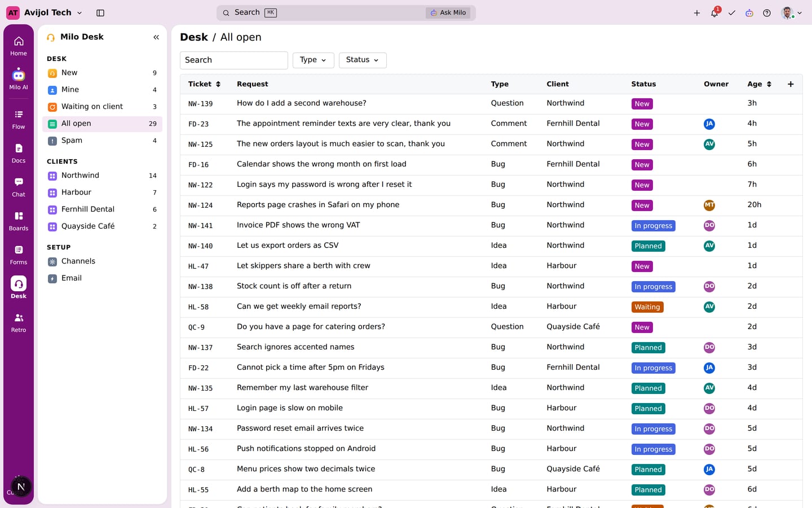Filter by Northwind client in sidebar
Image resolution: width=812 pixels, height=508 pixels.
pyautogui.click(x=102, y=176)
